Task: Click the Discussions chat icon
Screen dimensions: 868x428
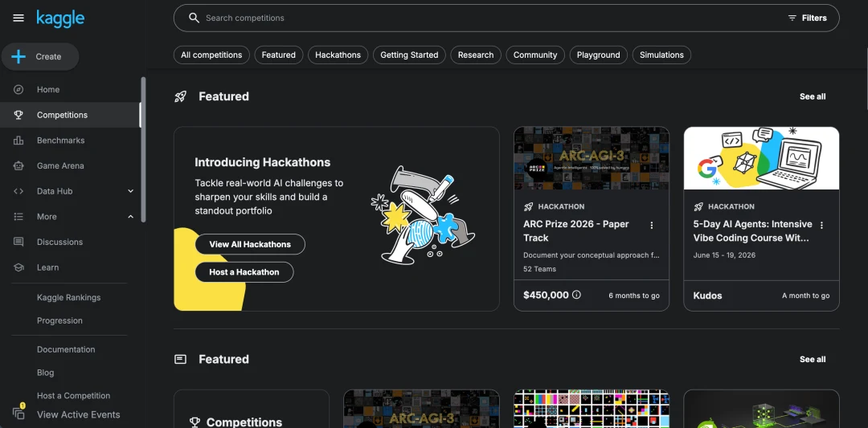Action: tap(18, 243)
